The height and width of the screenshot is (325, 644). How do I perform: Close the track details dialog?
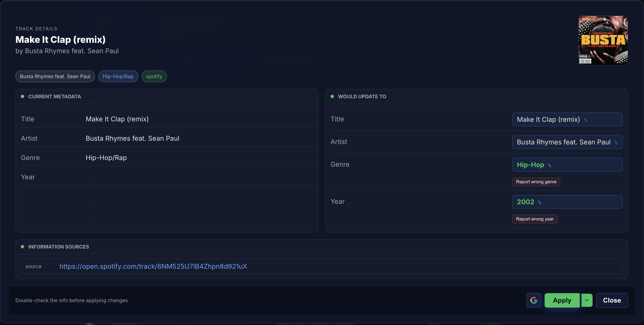tap(612, 300)
